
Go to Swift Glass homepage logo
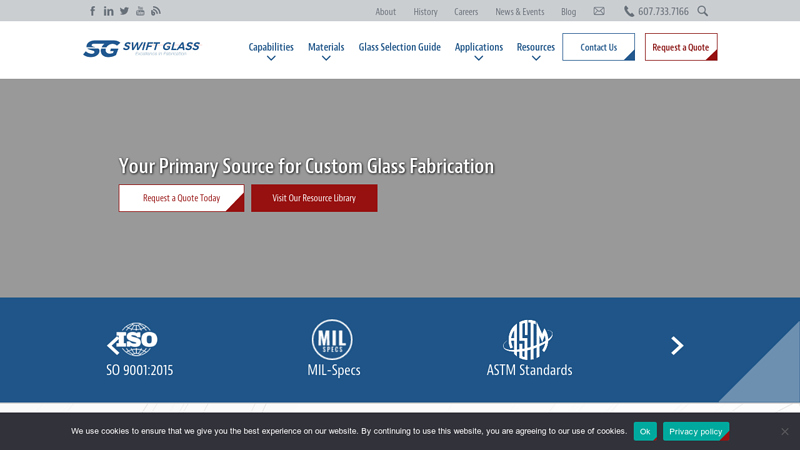pyautogui.click(x=141, y=48)
